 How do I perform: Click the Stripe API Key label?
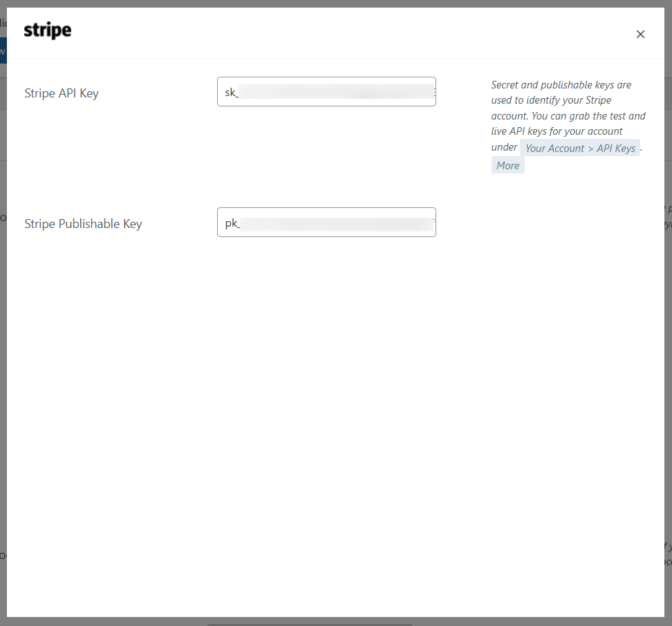[x=62, y=93]
